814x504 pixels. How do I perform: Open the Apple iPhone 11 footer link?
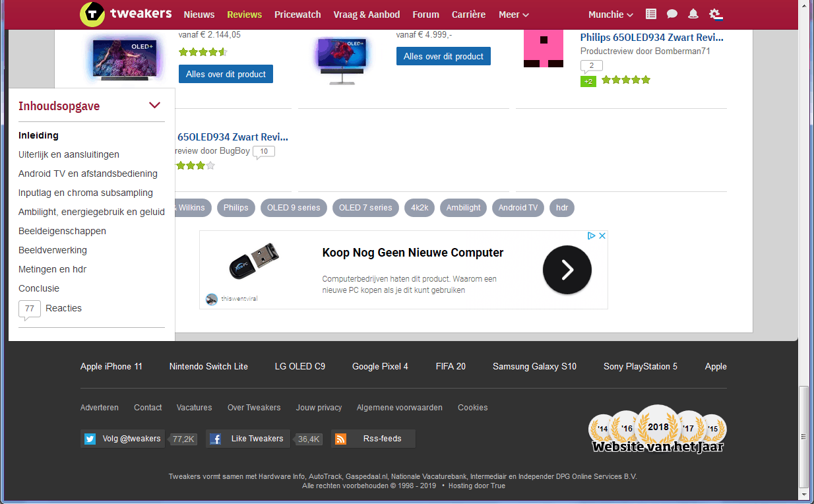tap(111, 366)
